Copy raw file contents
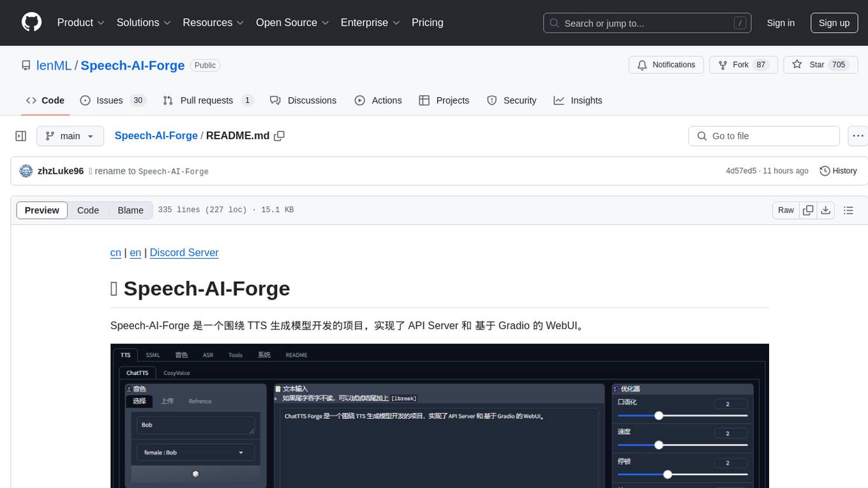Viewport: 868px width, 488px height. (808, 210)
